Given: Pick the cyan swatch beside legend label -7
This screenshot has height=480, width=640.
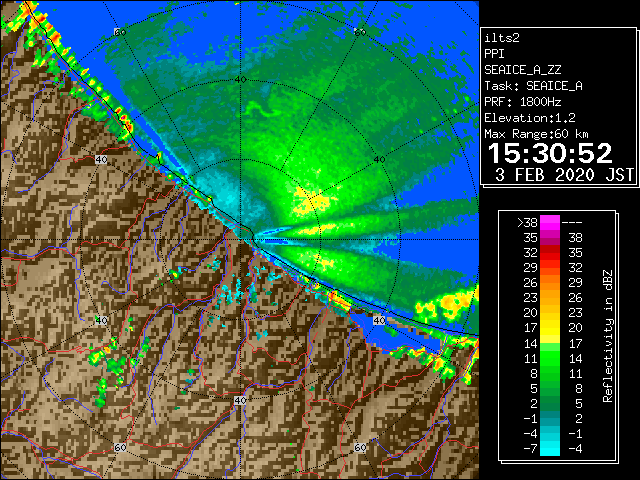Looking at the screenshot, I should pos(550,449).
